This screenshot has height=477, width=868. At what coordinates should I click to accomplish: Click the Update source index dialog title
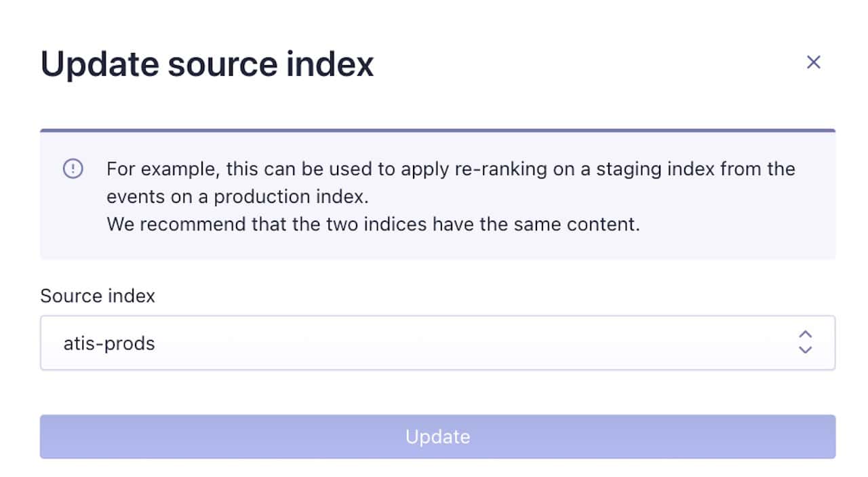[x=208, y=63]
